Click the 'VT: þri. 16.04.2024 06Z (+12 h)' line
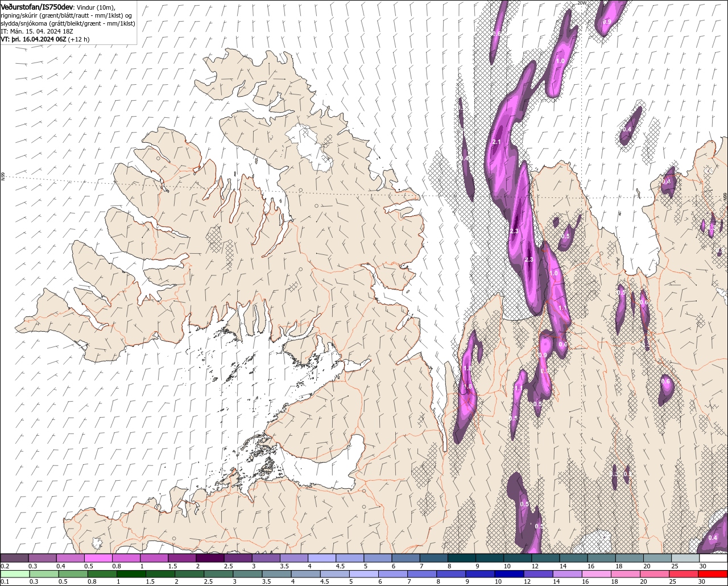Viewport: 728px width, 586px height. tap(45, 39)
